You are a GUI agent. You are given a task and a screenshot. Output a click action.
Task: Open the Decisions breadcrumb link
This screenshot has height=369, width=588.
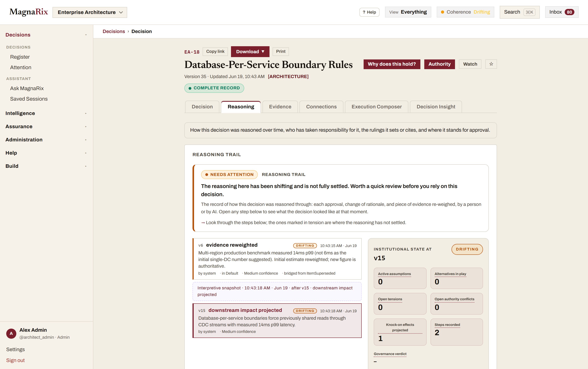(114, 31)
